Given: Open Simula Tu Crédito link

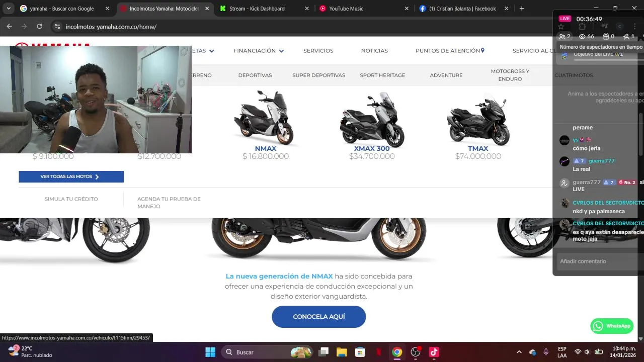Looking at the screenshot, I should tap(71, 199).
